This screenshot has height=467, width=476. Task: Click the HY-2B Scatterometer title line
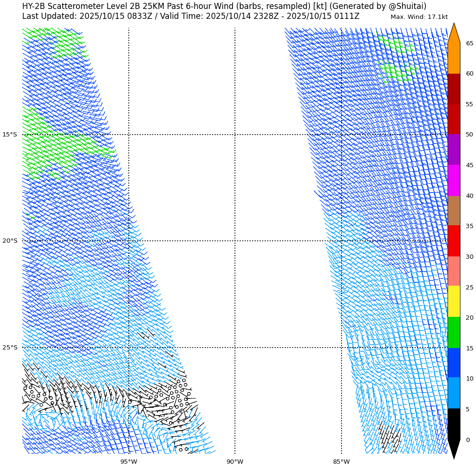tap(224, 6)
